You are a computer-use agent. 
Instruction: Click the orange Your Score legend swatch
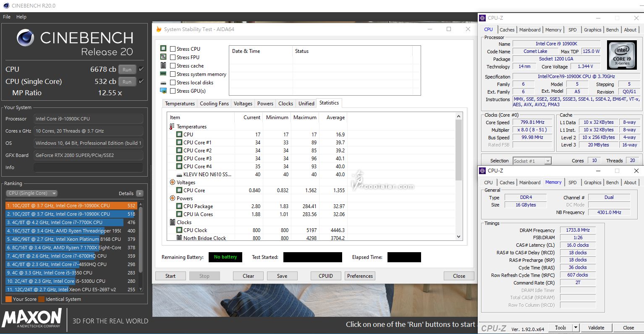click(8, 299)
